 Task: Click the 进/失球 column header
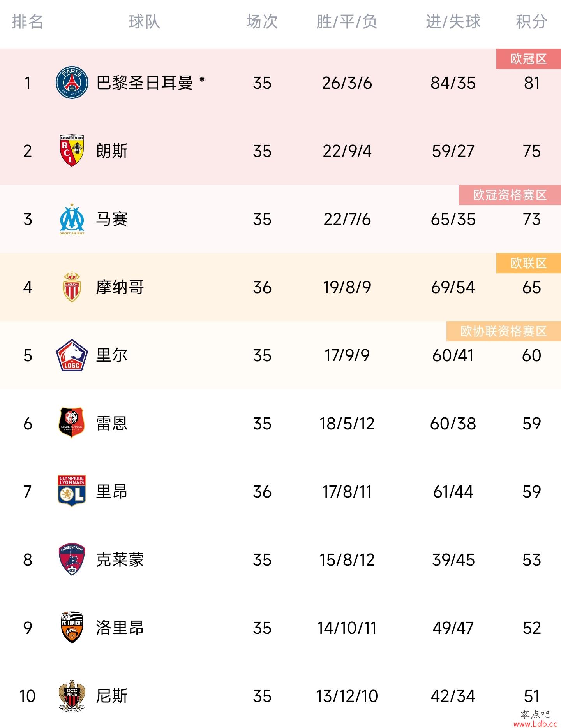click(453, 21)
